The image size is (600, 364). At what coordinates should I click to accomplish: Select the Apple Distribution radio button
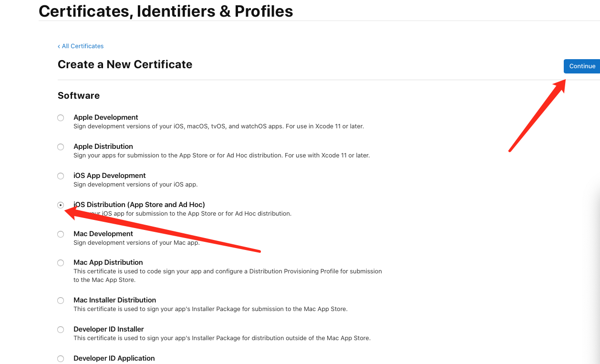61,147
